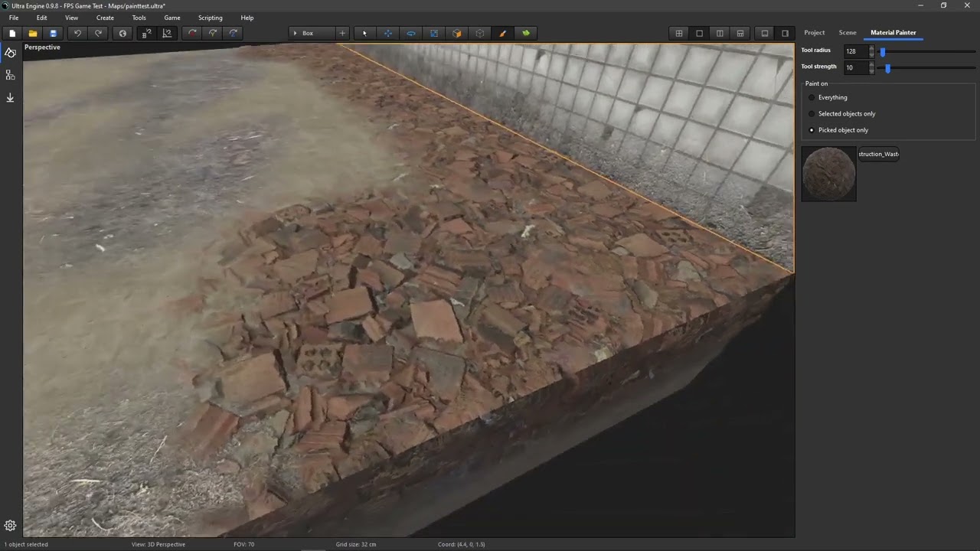Open a map with the folder icon
980x551 pixels.
coord(32,33)
